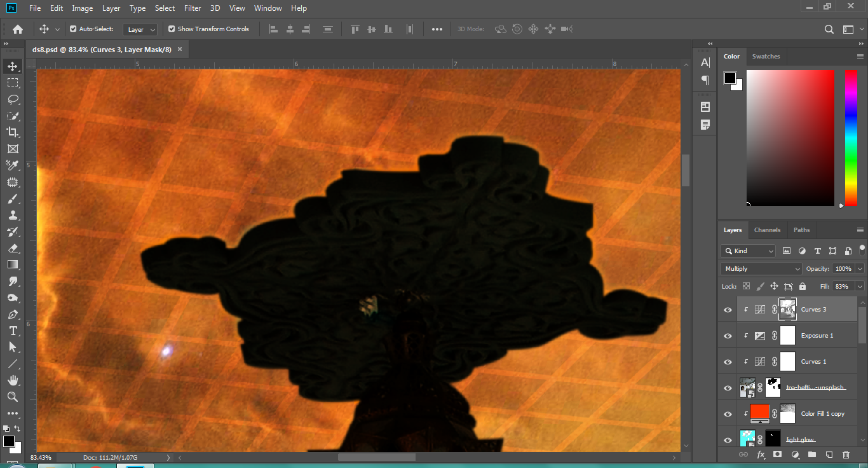Open the Kind filter dropdown
868x468 pixels.
click(748, 251)
